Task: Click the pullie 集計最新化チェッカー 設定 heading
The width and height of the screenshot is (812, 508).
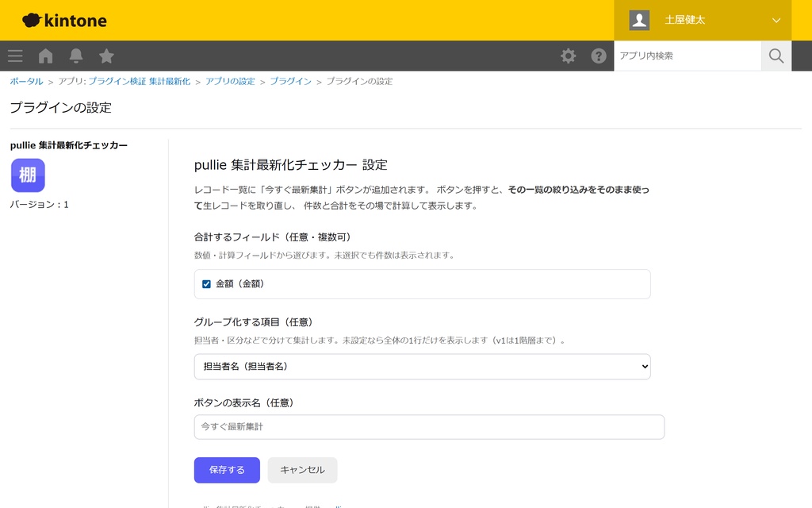Action: (x=291, y=165)
